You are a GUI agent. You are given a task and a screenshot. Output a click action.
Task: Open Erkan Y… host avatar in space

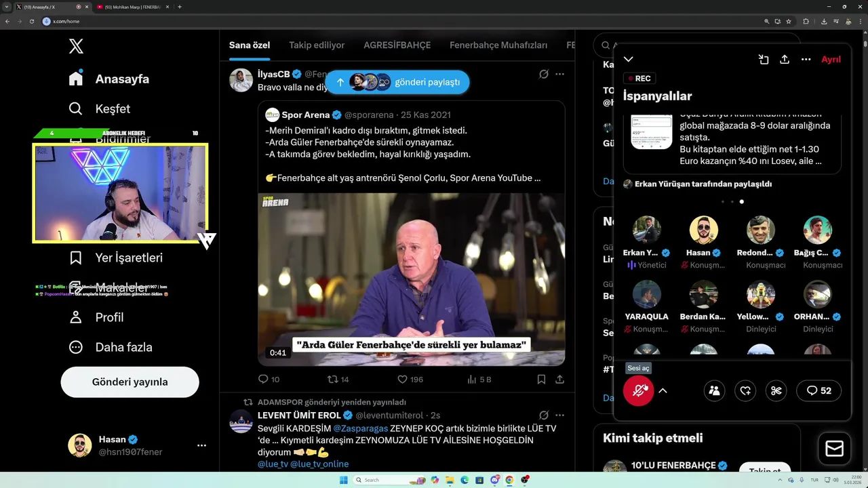click(647, 230)
